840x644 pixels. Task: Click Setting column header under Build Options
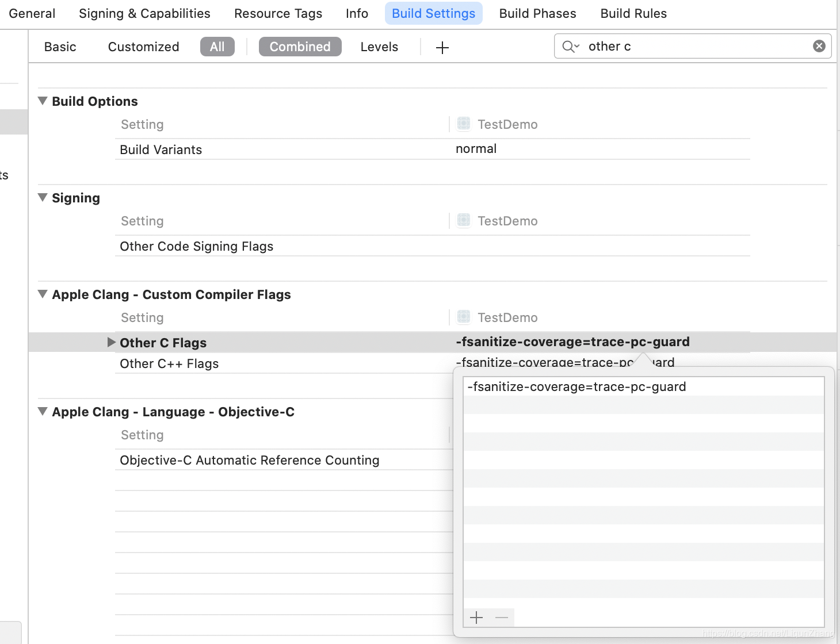142,124
